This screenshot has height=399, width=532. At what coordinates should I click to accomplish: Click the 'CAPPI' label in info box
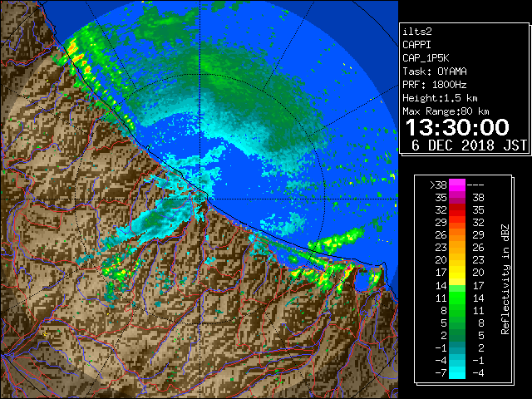416,45
